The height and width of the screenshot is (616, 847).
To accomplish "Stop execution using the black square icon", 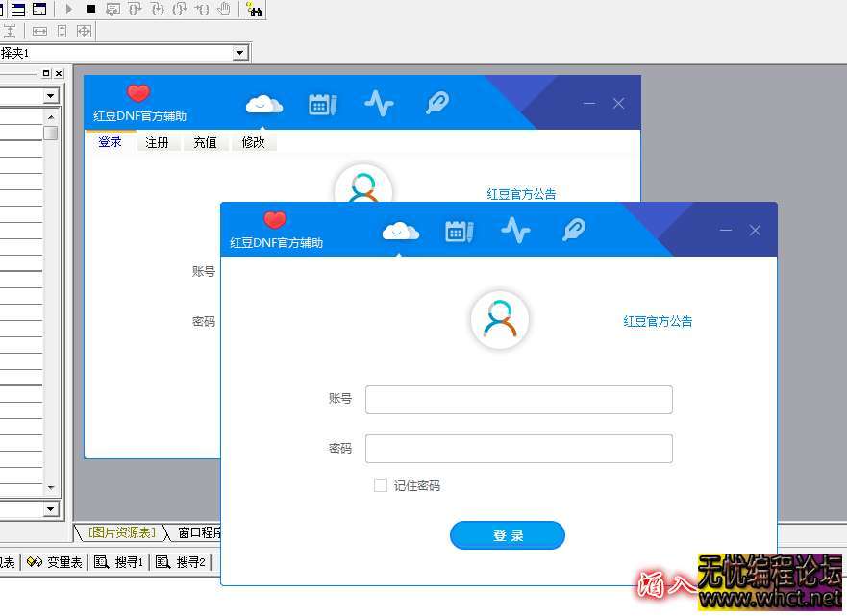I will [x=89, y=10].
